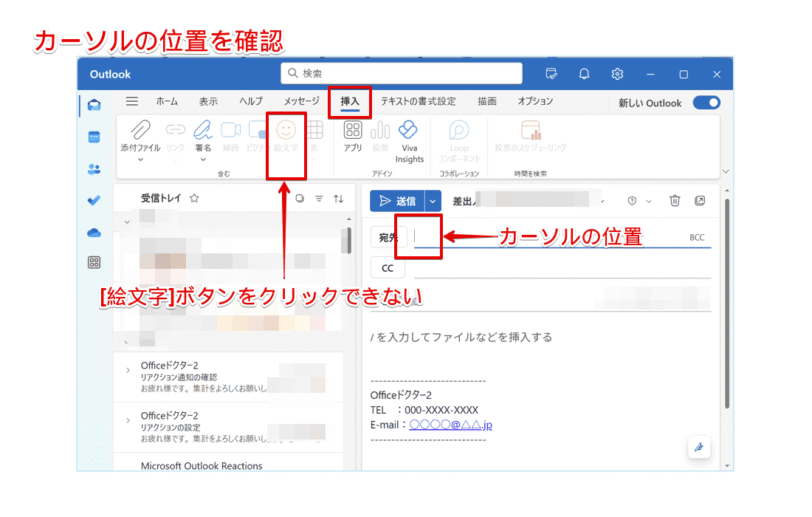
Task: Expand the 添付ファイル dropdown arrow
Action: click(140, 160)
